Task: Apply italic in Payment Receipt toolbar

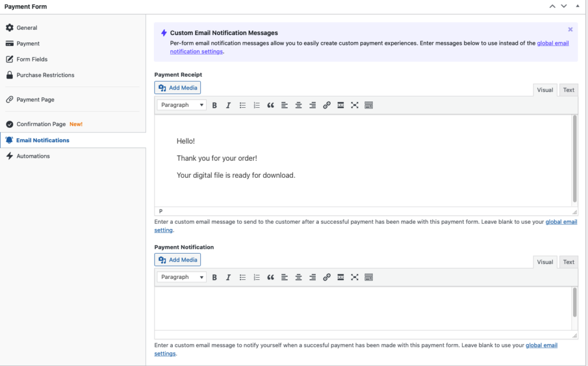Action: click(228, 106)
